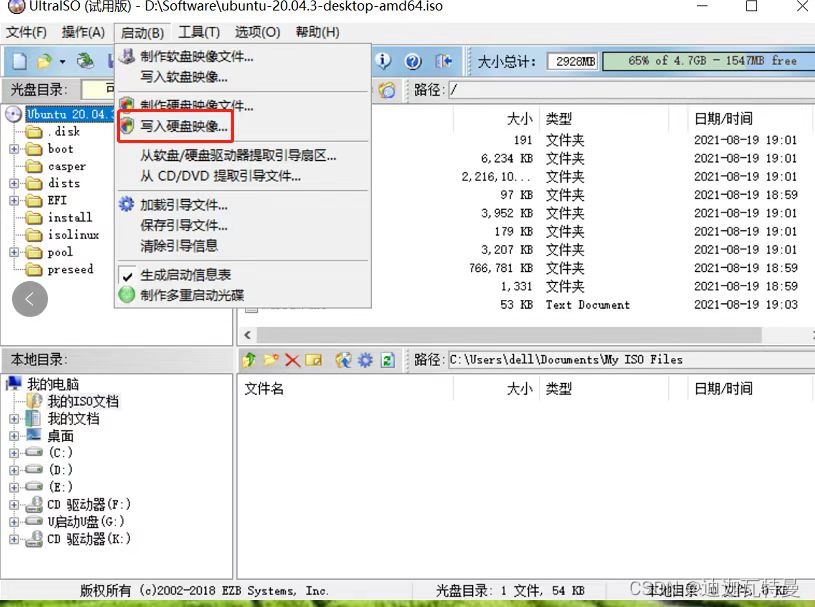Click the Help question mark icon
This screenshot has width=815, height=607.
[413, 61]
